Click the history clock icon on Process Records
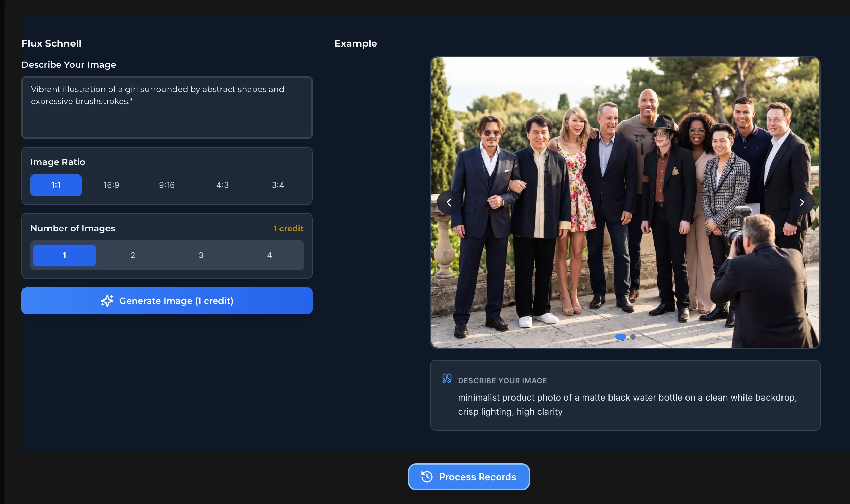Image resolution: width=850 pixels, height=504 pixels. tap(427, 477)
